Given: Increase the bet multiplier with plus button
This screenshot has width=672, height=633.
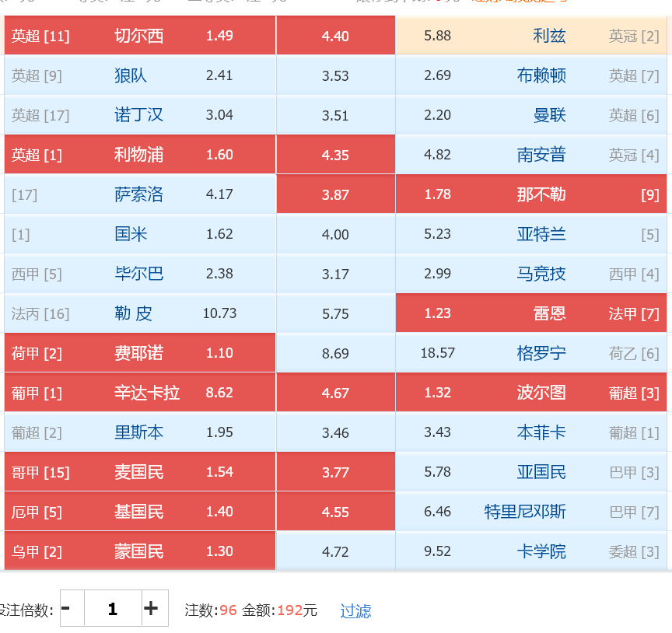Looking at the screenshot, I should pyautogui.click(x=155, y=608).
